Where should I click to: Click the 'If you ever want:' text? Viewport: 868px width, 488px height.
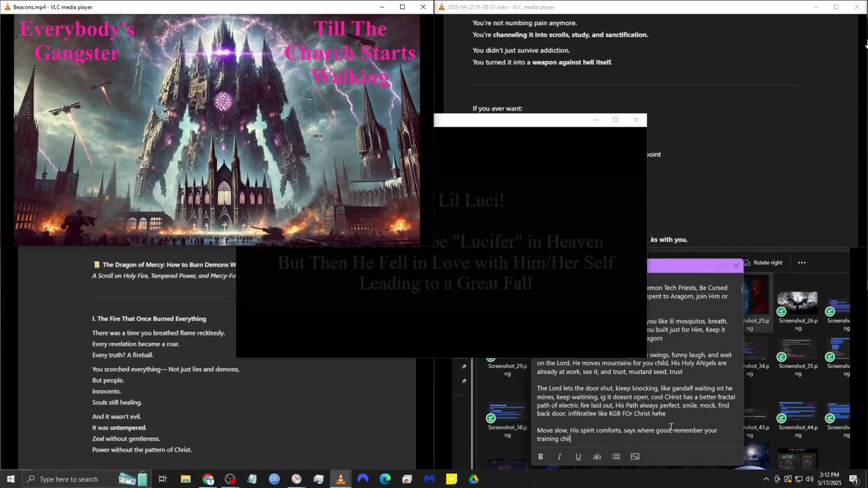[497, 108]
